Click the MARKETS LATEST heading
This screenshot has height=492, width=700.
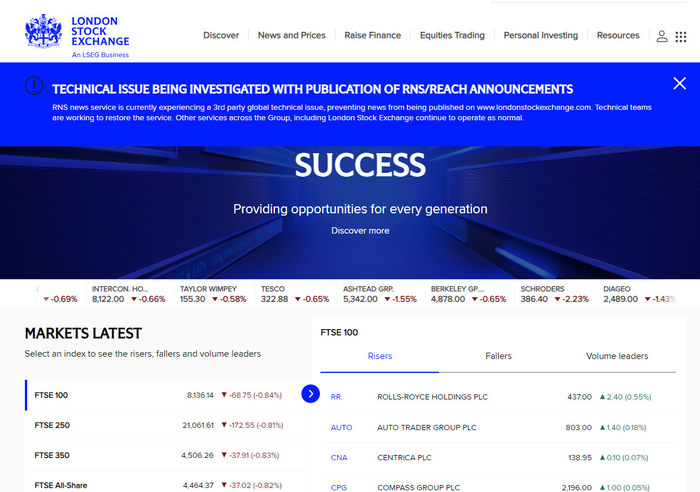click(x=83, y=334)
